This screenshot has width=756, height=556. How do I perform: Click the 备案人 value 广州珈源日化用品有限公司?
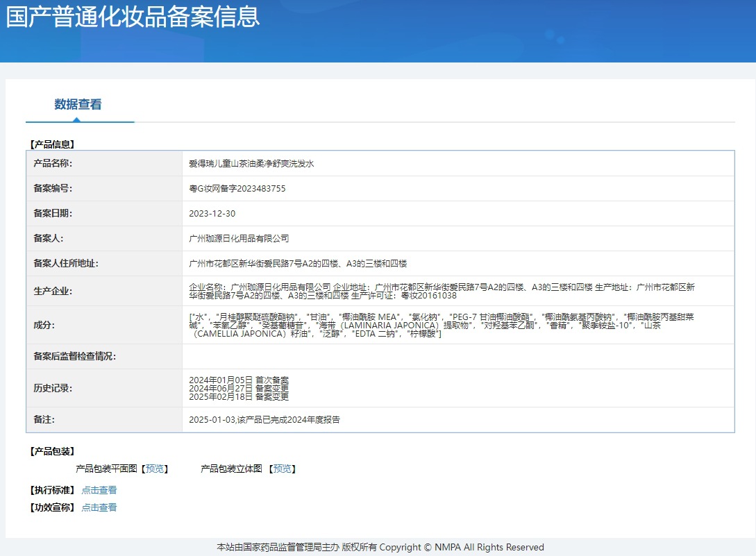[x=239, y=239]
